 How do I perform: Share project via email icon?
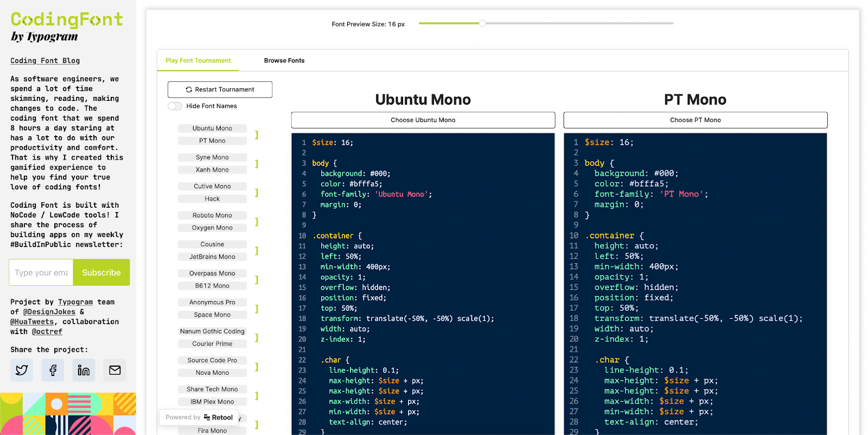pos(115,370)
